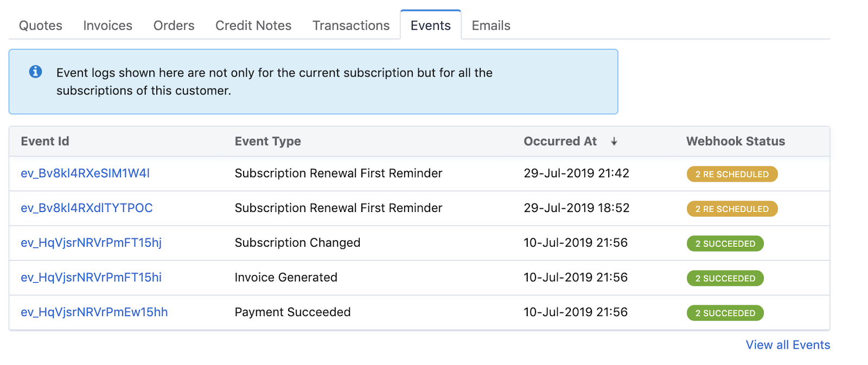Click the Webhook Status column header
The image size is (868, 365).
pyautogui.click(x=735, y=142)
